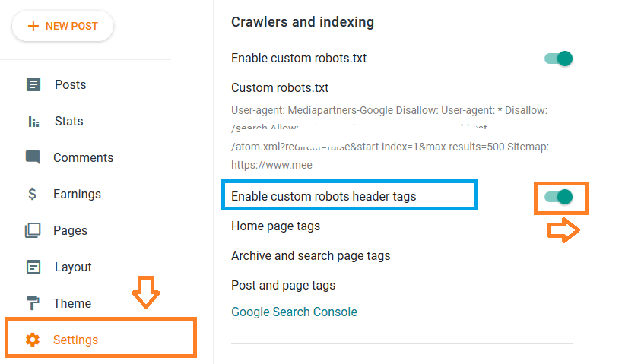641x364 pixels.
Task: Click the Layout panel icon
Action: tap(33, 267)
